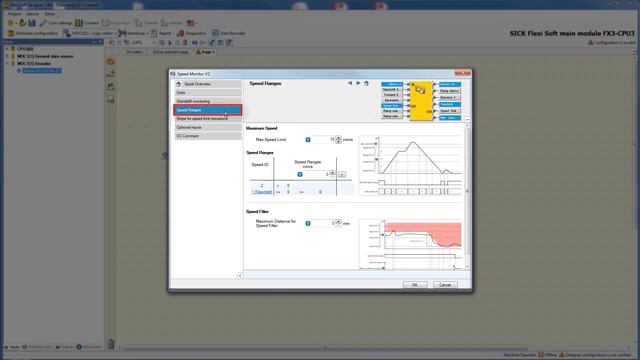640x360 pixels.
Task: Click help icon next to Max Speed Limit
Action: tap(308, 140)
